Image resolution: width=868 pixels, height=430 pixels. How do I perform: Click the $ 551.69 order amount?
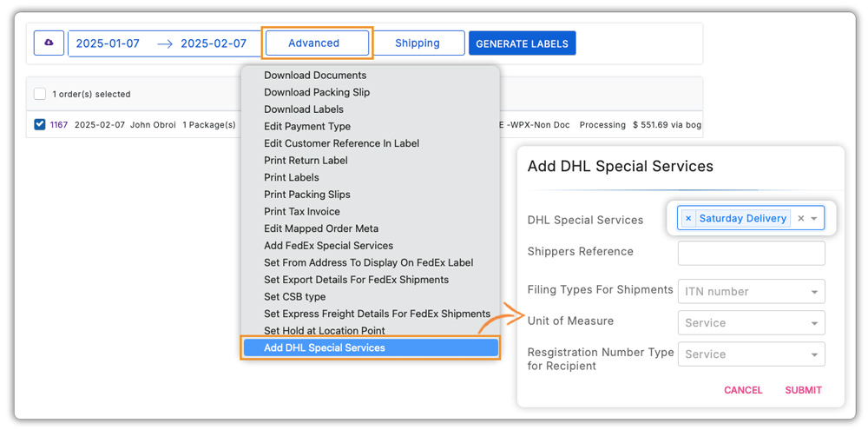(651, 125)
